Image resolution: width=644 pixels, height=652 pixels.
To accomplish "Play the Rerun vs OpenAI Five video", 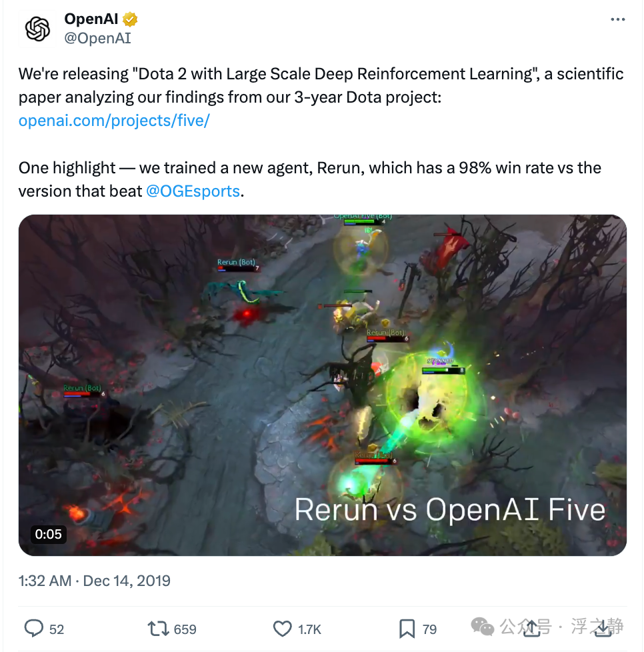I will [322, 385].
